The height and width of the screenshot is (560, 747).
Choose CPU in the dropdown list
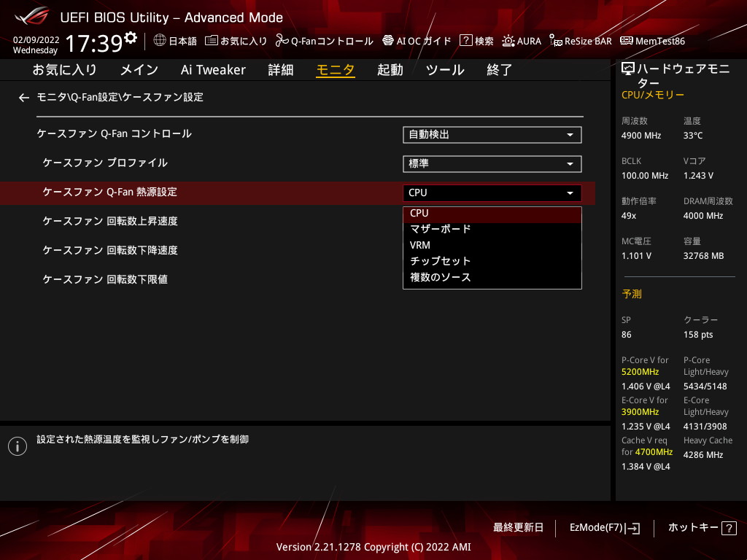tap(492, 214)
